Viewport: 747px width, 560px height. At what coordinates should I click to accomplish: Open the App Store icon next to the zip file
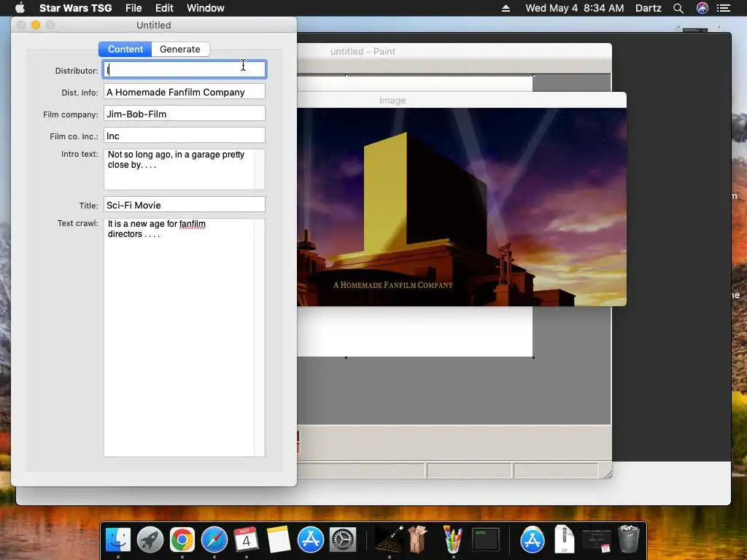pyautogui.click(x=532, y=540)
